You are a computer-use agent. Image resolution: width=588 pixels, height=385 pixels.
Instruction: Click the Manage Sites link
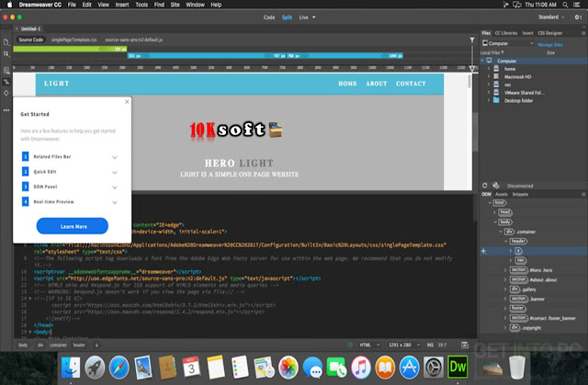tap(550, 45)
